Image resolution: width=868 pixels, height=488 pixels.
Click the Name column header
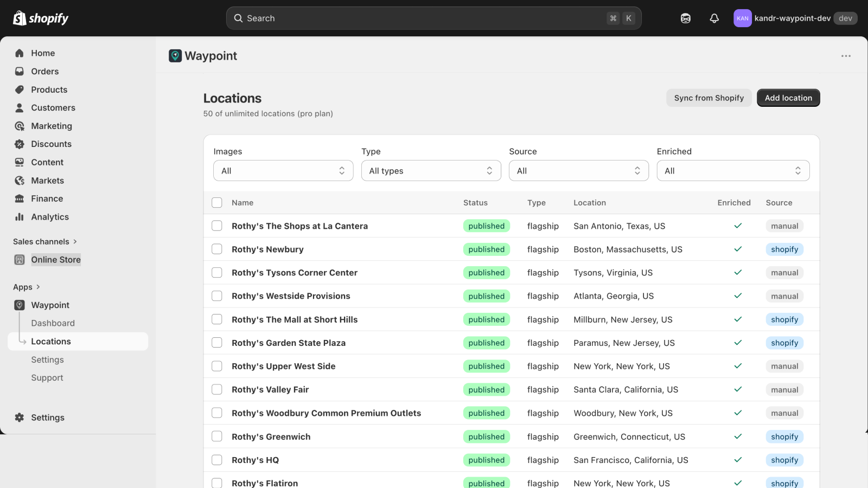pos(242,203)
